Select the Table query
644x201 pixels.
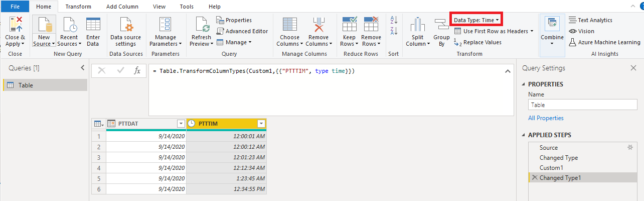pos(45,85)
